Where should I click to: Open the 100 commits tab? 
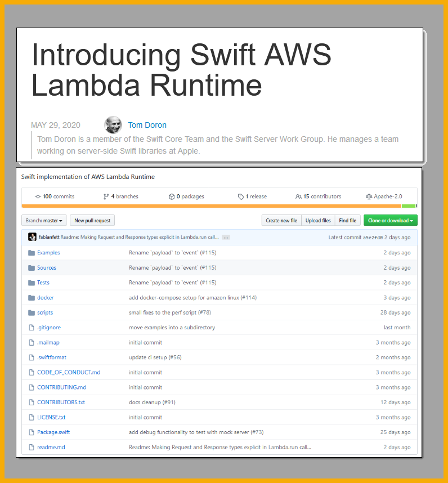click(55, 196)
